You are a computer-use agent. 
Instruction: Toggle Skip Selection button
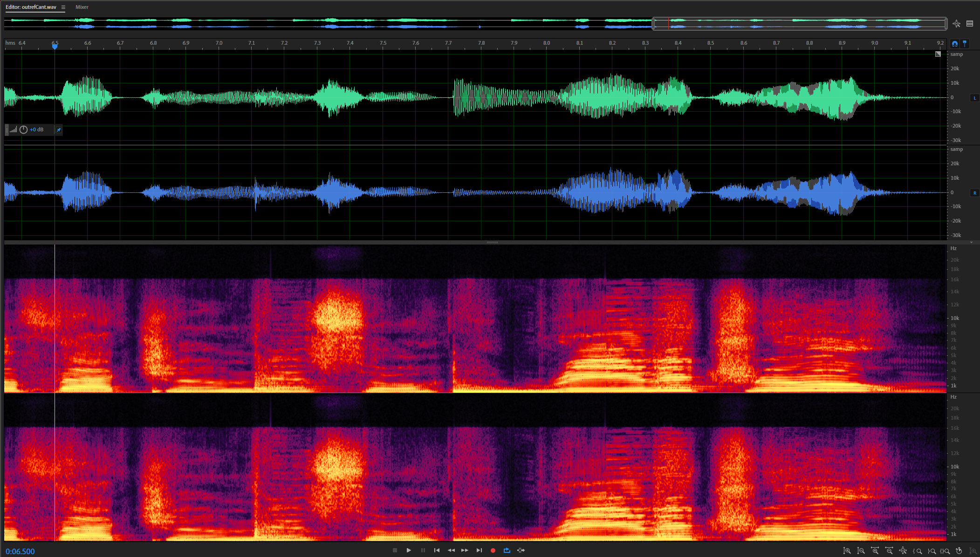(x=521, y=550)
